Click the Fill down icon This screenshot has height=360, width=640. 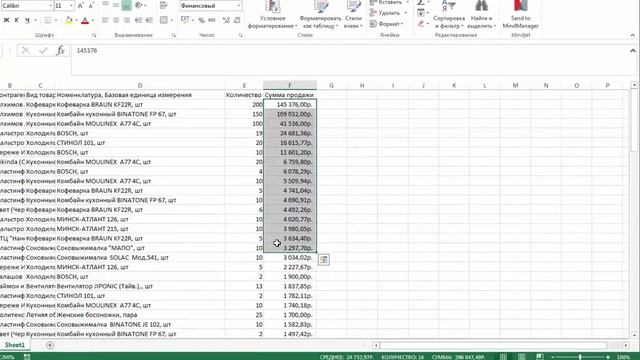click(x=421, y=13)
